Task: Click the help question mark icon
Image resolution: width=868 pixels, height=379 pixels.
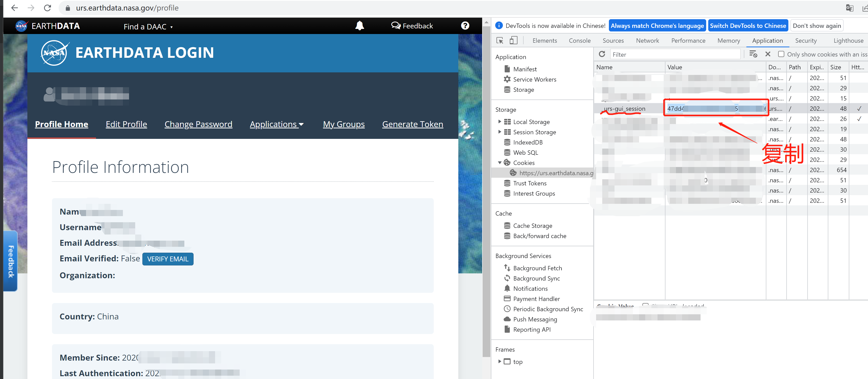Action: click(x=465, y=26)
